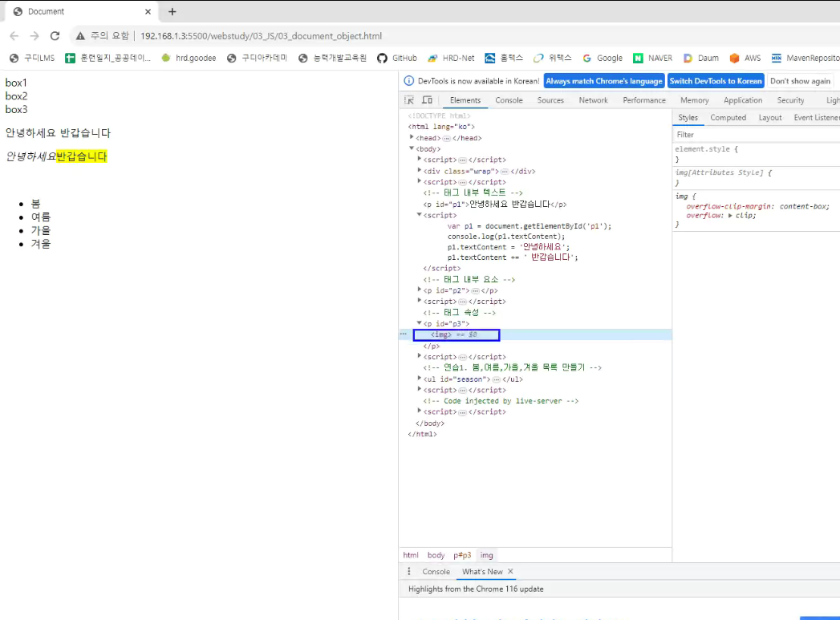
Task: Open the 능력개발교육원 bookmark
Action: tap(332, 58)
